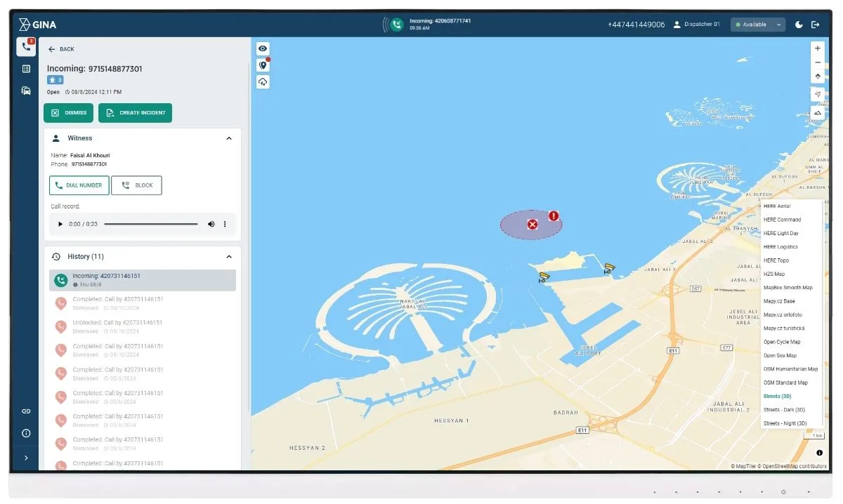
Task: Collapse the Witness section
Action: click(228, 138)
